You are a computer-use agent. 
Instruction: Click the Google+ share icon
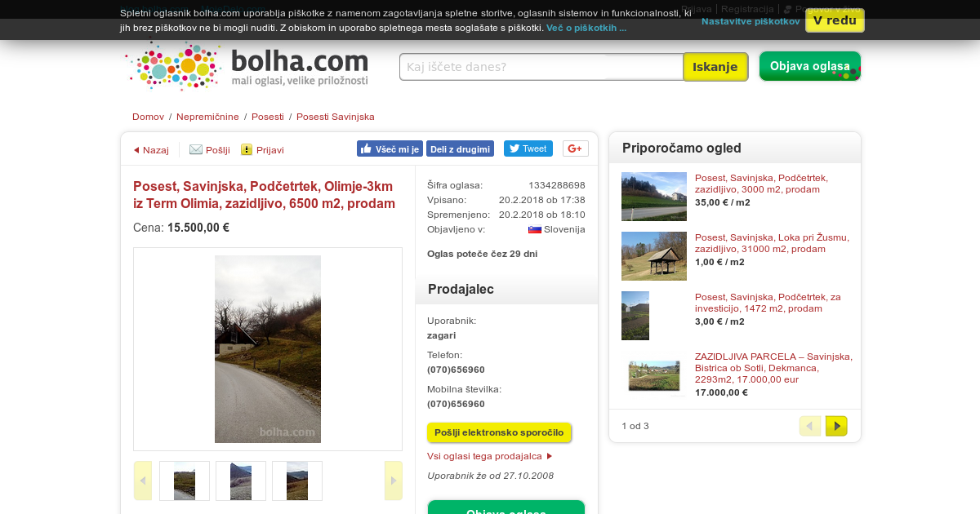point(576,148)
